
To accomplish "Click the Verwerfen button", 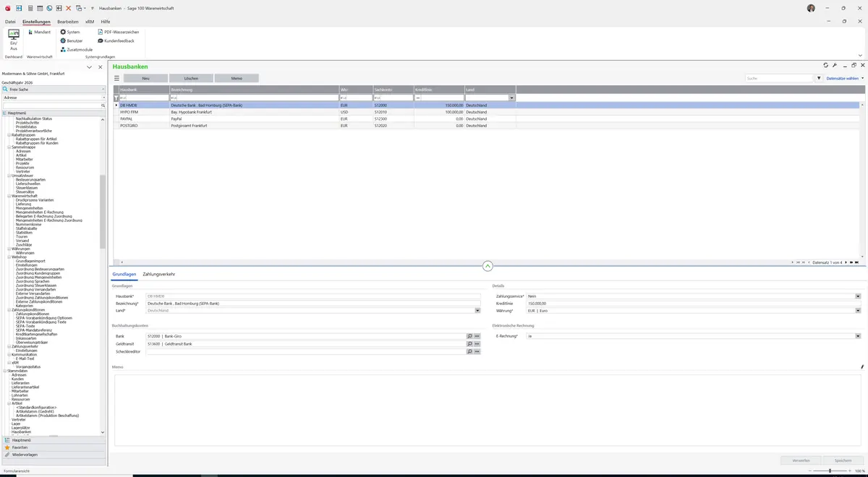I will pyautogui.click(x=801, y=460).
